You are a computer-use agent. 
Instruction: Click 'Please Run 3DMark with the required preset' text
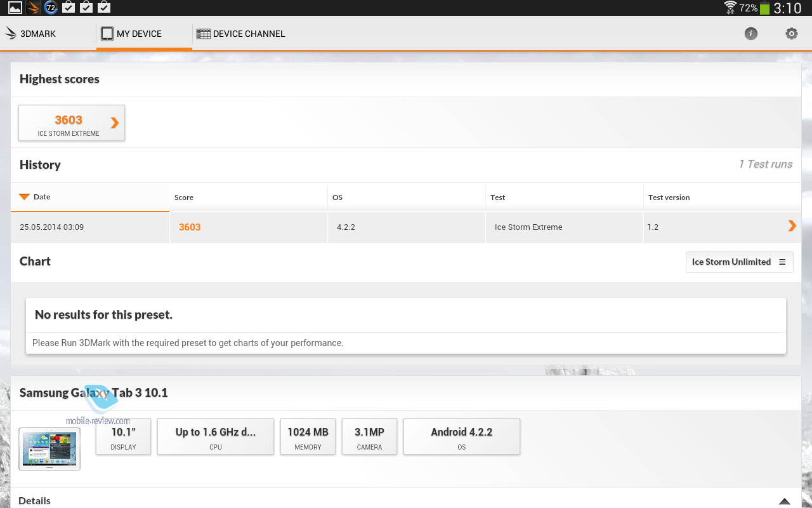(x=188, y=343)
